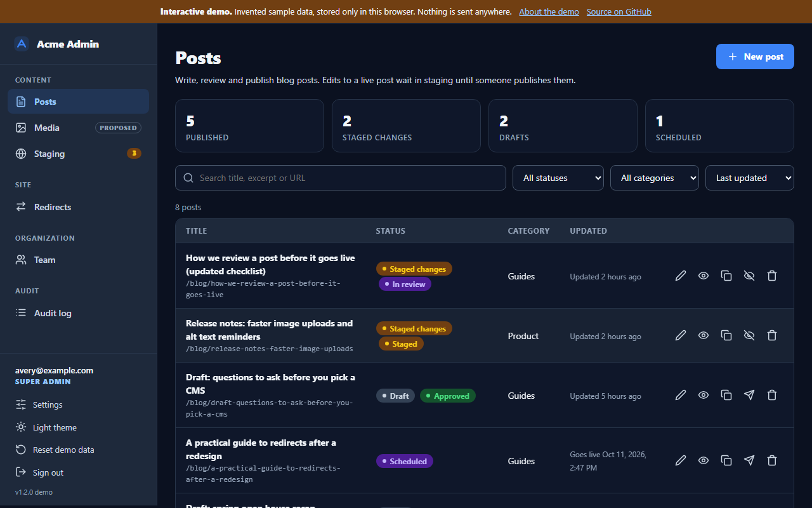Click Reset demo data
Screen dimensions: 812x508
point(79,450)
